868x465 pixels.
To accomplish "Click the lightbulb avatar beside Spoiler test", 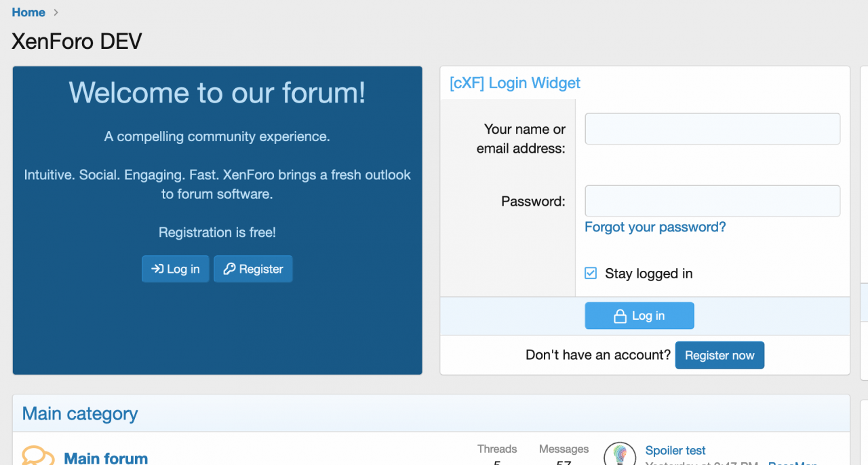I will 619,454.
